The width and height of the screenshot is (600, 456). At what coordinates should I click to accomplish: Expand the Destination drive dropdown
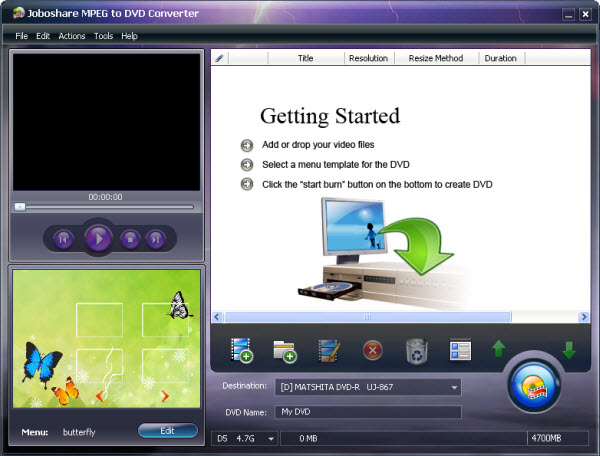pyautogui.click(x=454, y=388)
